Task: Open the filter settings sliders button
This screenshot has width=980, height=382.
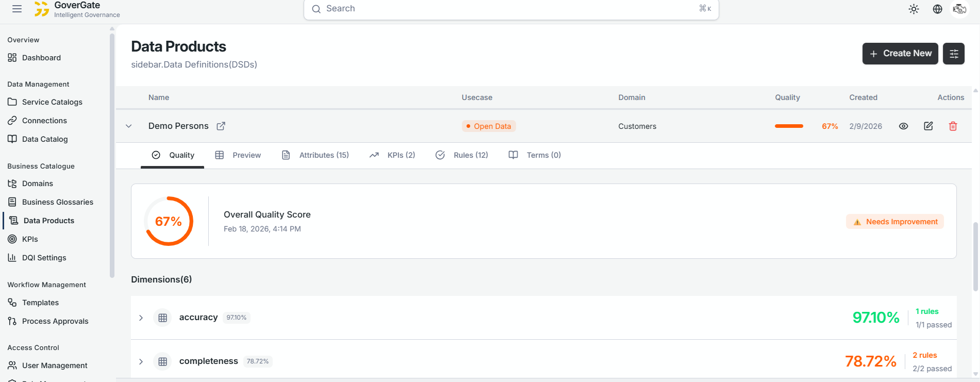Action: [953, 54]
